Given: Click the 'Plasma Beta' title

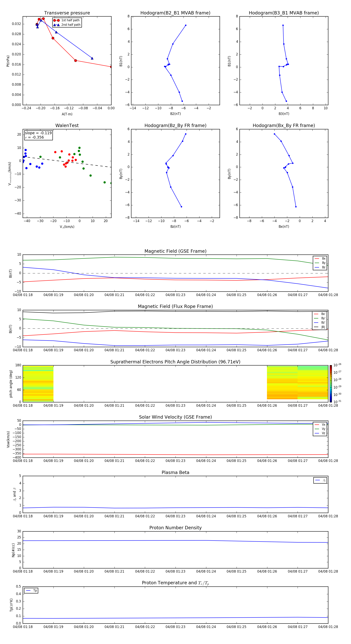Looking at the screenshot, I should [175, 472].
